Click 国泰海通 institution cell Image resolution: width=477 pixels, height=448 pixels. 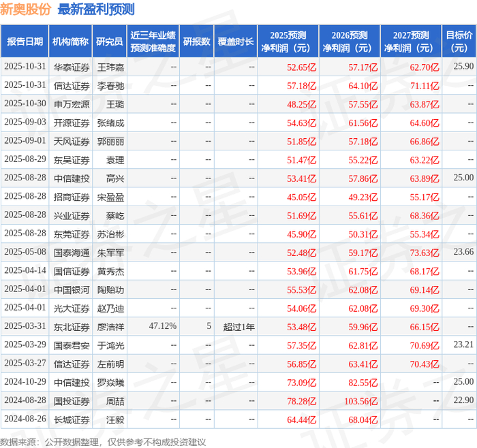(x=72, y=253)
